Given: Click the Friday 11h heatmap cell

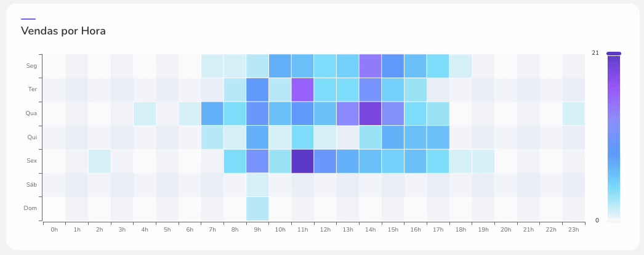Looking at the screenshot, I should (x=302, y=161).
